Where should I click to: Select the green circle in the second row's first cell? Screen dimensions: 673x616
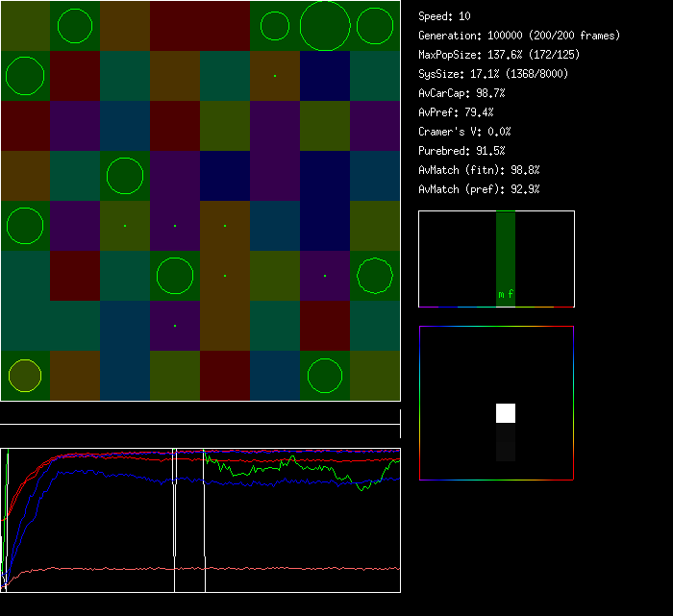click(25, 76)
